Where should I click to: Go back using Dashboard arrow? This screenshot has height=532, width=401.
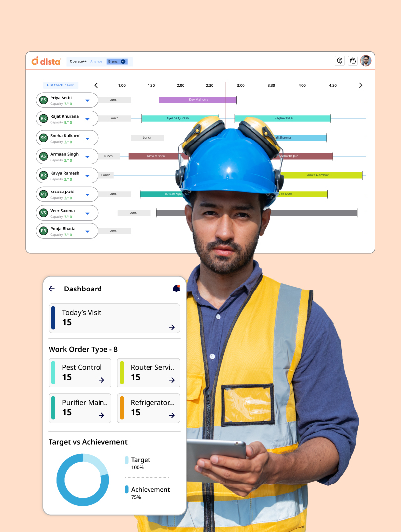(51, 289)
